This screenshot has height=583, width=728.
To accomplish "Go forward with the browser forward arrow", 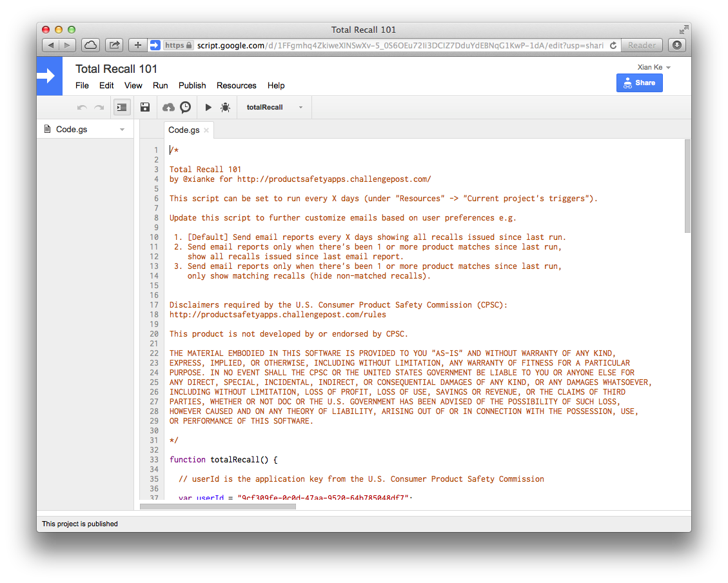I will click(67, 45).
